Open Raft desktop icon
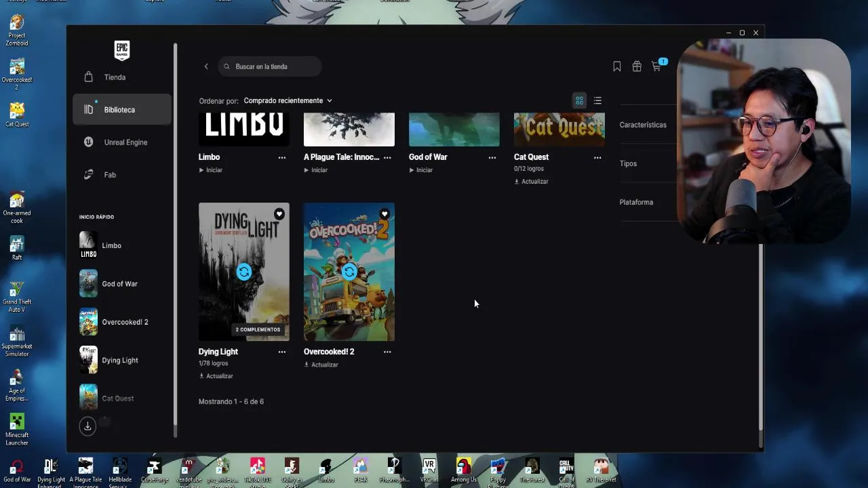Viewport: 868px width, 488px height. [17, 248]
